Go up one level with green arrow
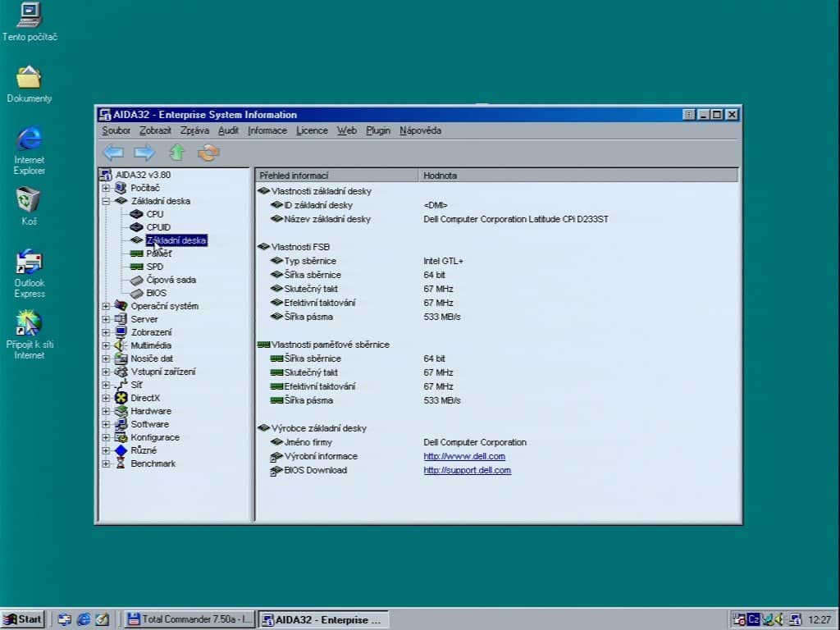Viewport: 840px width, 630px height. pos(177,153)
